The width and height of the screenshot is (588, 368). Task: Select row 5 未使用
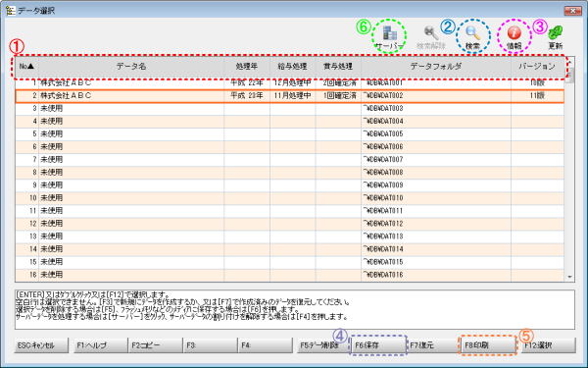coord(289,134)
